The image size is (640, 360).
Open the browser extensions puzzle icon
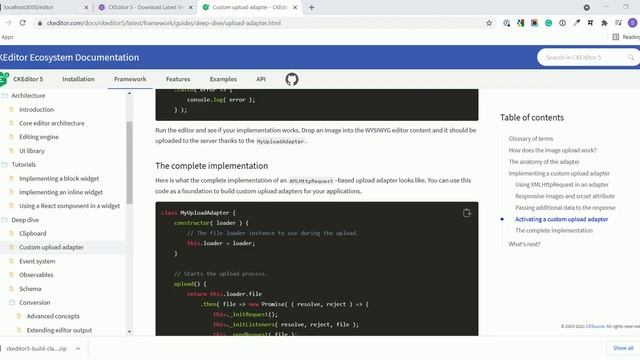coord(604,23)
